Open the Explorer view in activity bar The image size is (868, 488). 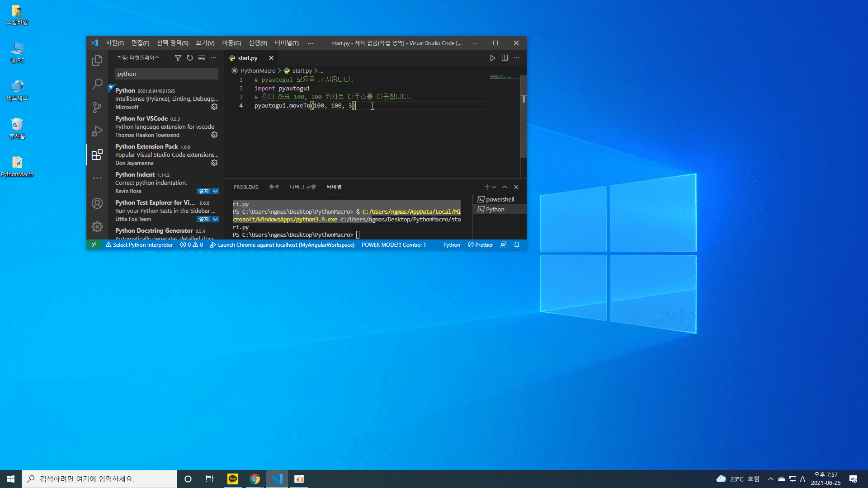pos(97,61)
